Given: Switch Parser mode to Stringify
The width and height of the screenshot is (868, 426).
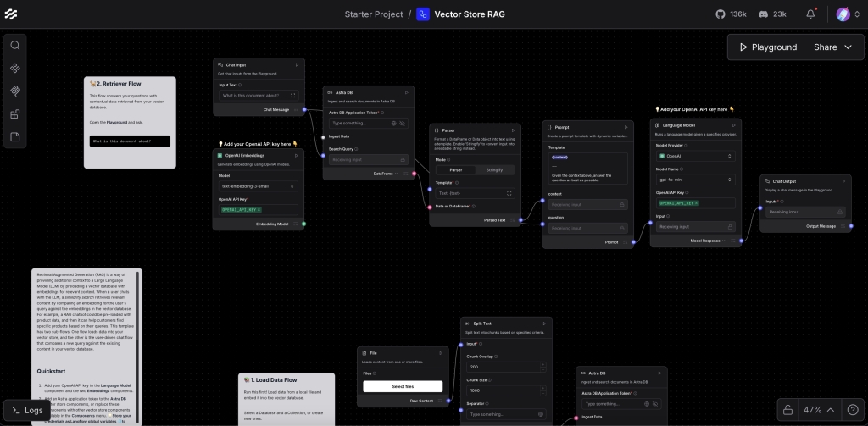Looking at the screenshot, I should tap(493, 170).
